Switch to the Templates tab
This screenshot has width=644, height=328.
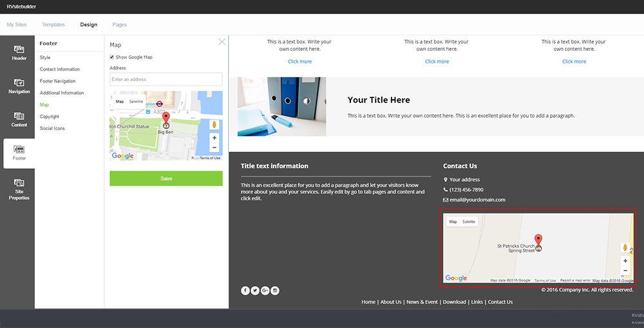coord(53,24)
